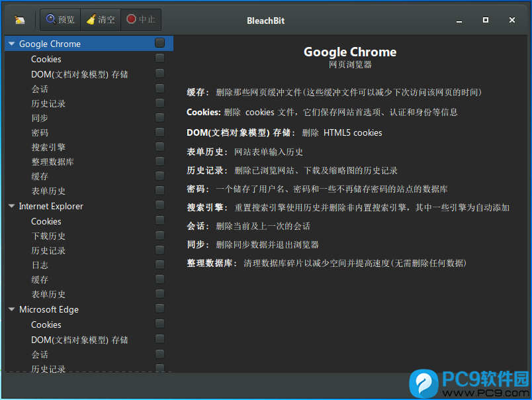Maximize the BleachBit window

pyautogui.click(x=486, y=20)
